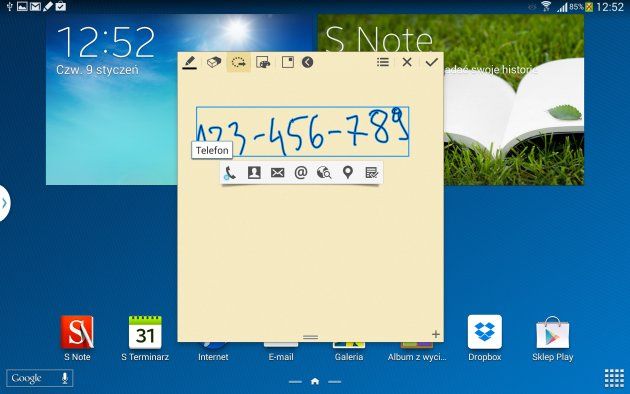
Task: Open the weather clock widget
Action: [x=112, y=100]
